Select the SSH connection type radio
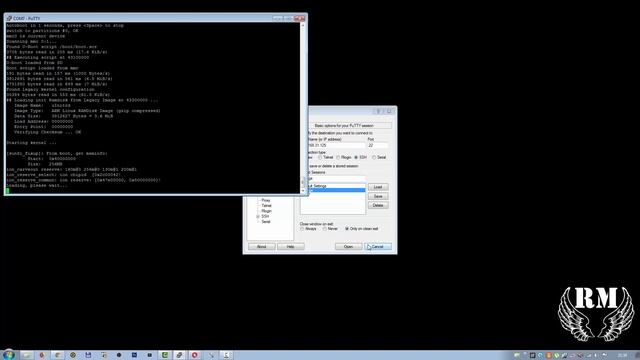Image resolution: width=640 pixels, height=360 pixels. tap(356, 157)
